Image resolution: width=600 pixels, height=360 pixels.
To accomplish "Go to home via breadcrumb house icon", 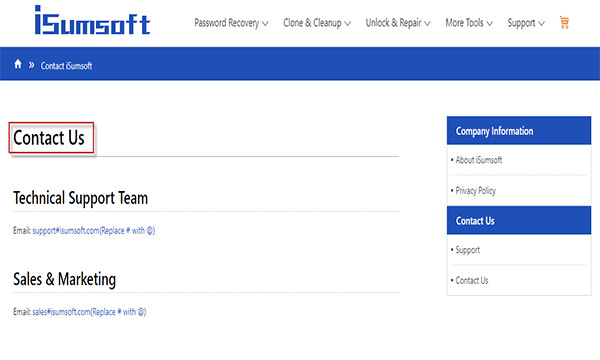I will coord(18,64).
